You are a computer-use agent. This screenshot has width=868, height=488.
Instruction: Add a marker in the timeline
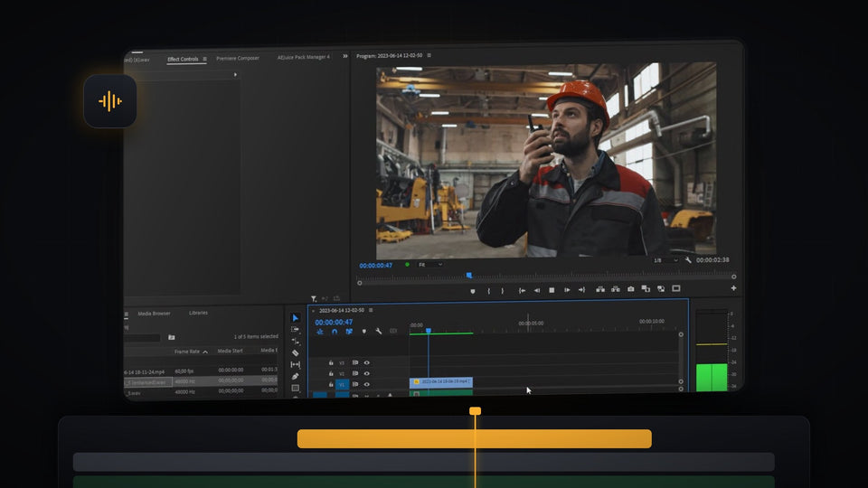pyautogui.click(x=363, y=332)
